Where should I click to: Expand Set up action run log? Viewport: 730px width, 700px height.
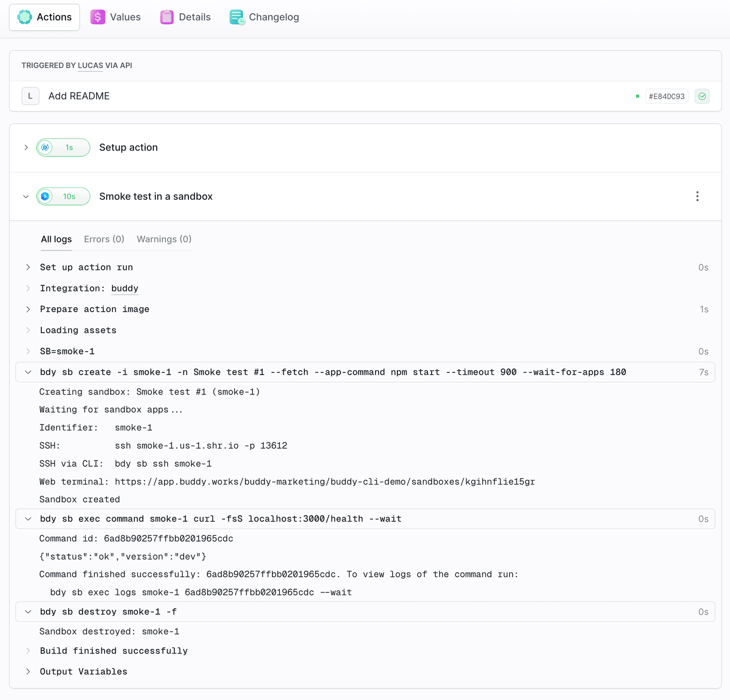pyautogui.click(x=28, y=267)
